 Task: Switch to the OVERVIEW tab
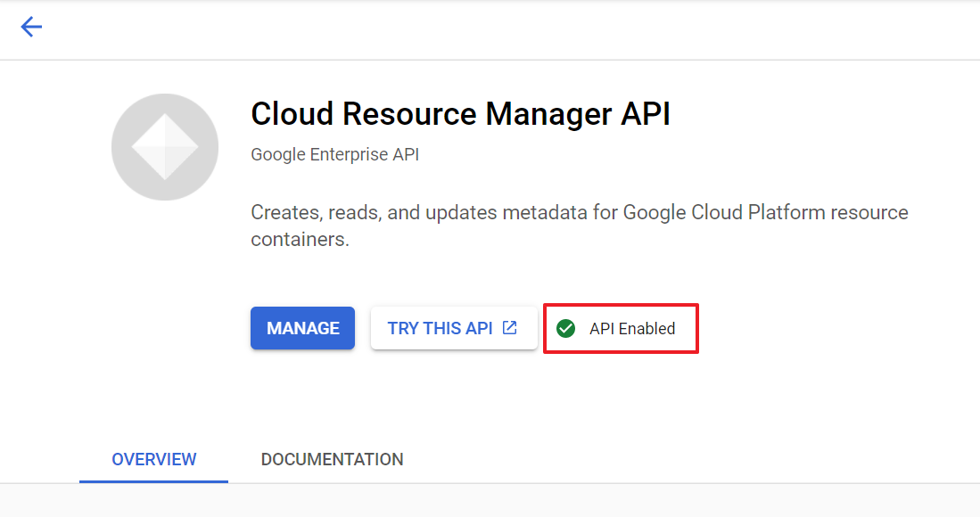[153, 459]
